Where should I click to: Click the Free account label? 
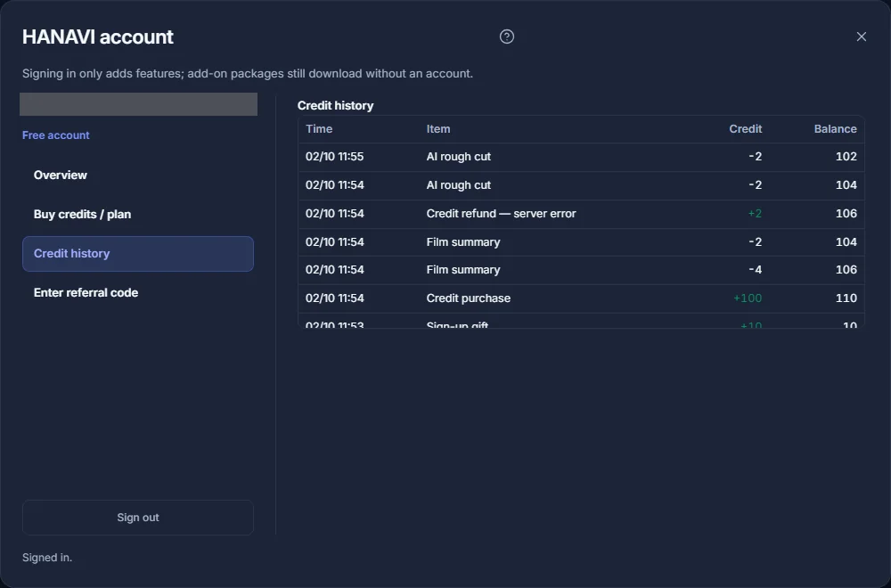pyautogui.click(x=55, y=135)
